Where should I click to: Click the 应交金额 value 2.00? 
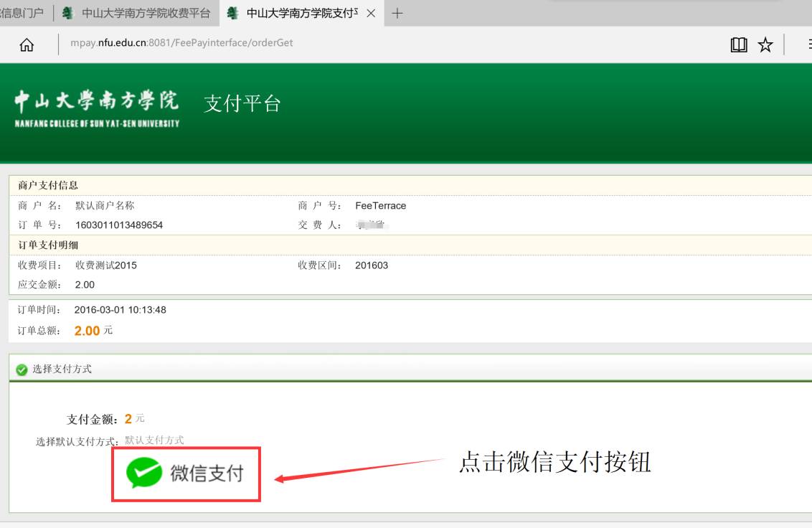tap(85, 285)
